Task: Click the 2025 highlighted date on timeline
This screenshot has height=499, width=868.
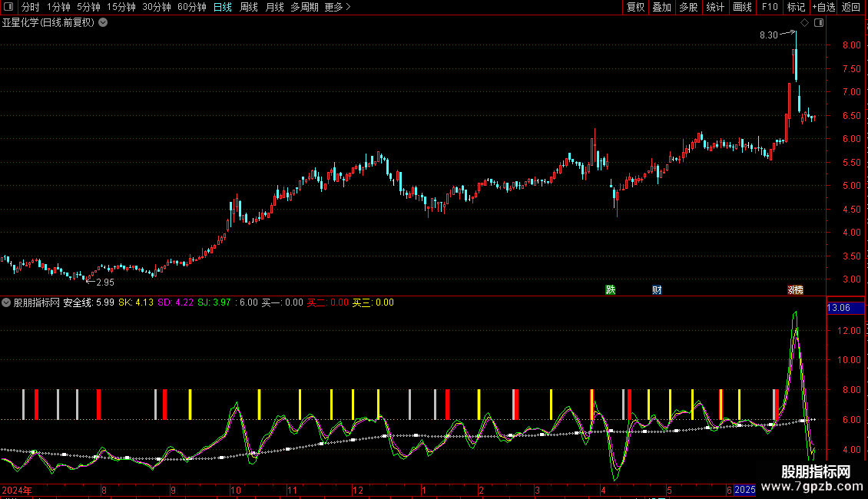Action: click(745, 490)
